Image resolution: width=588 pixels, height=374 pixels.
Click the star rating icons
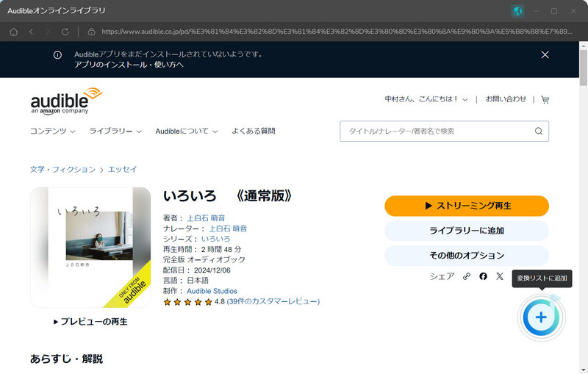click(x=187, y=302)
